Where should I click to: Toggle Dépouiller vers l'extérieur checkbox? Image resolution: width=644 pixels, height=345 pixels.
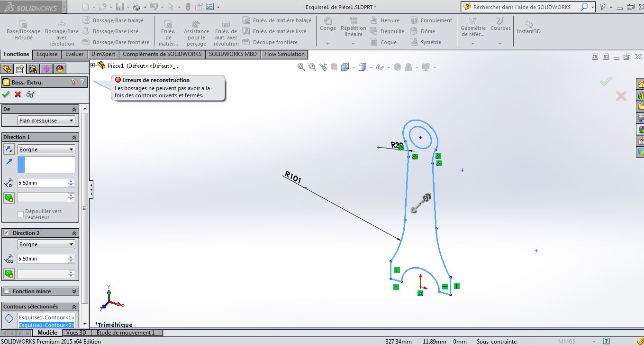pos(21,214)
